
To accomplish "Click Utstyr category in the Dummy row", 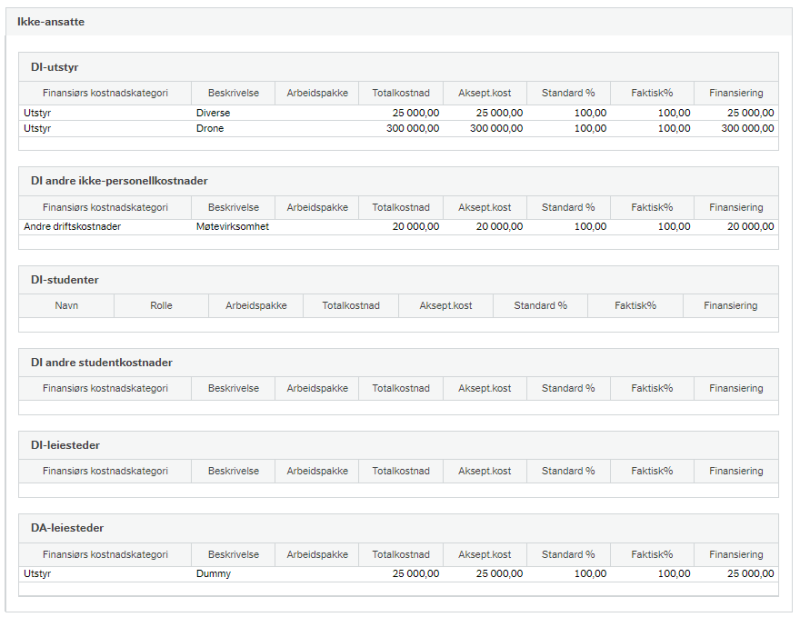I will pyautogui.click(x=37, y=574).
